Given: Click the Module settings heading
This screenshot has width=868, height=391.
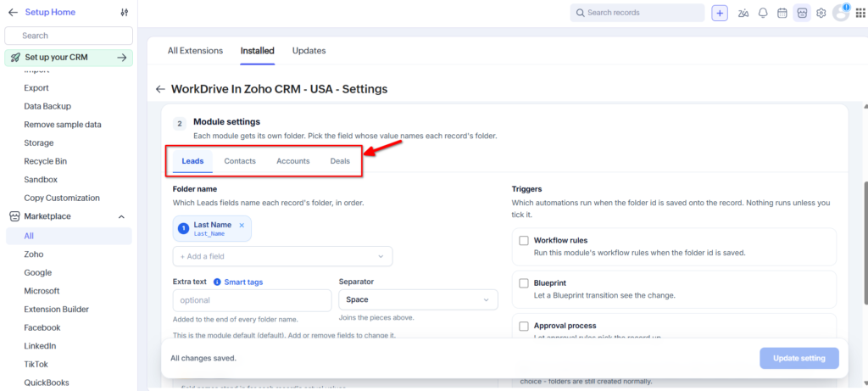Looking at the screenshot, I should [x=226, y=122].
